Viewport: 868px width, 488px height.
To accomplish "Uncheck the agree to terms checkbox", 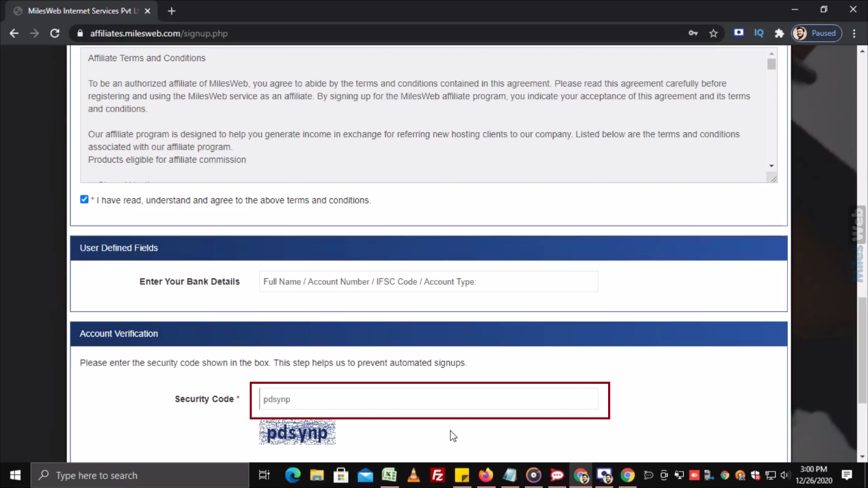I will click(x=85, y=200).
